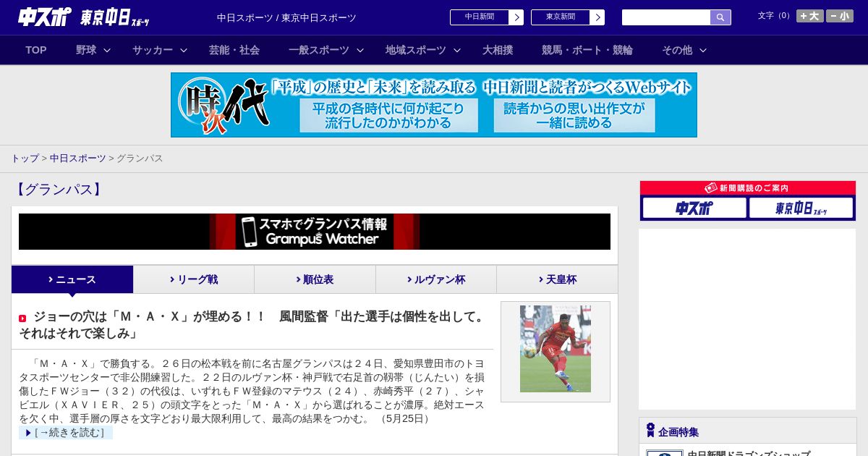Select the リーグ戦 tab
The width and height of the screenshot is (868, 456).
(194, 279)
